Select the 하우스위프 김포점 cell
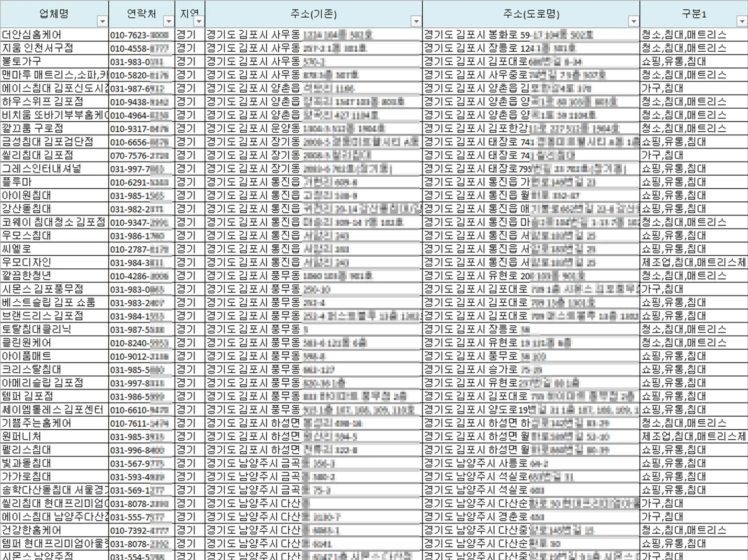Image resolution: width=748 pixels, height=560 pixels. pos(54,101)
